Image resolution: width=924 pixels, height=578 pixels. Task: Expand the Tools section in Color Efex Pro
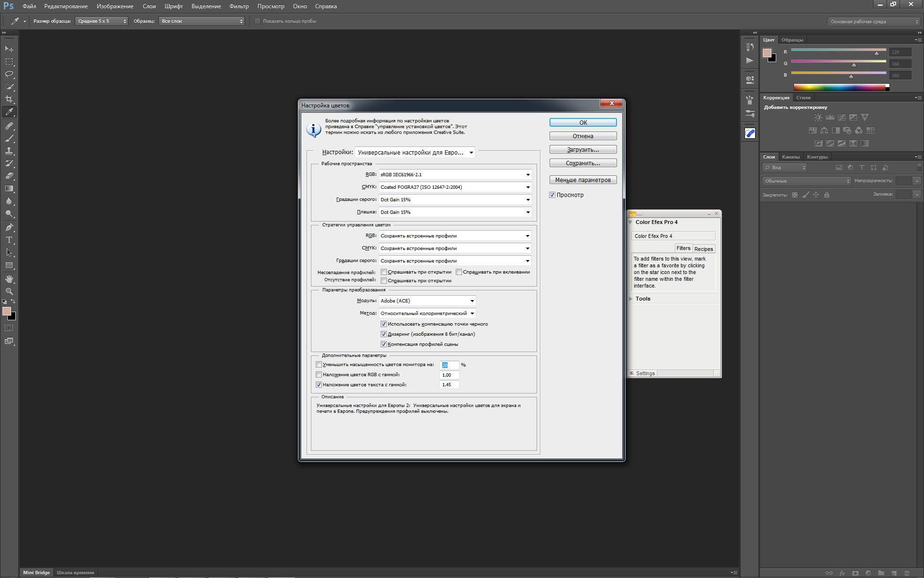click(631, 299)
